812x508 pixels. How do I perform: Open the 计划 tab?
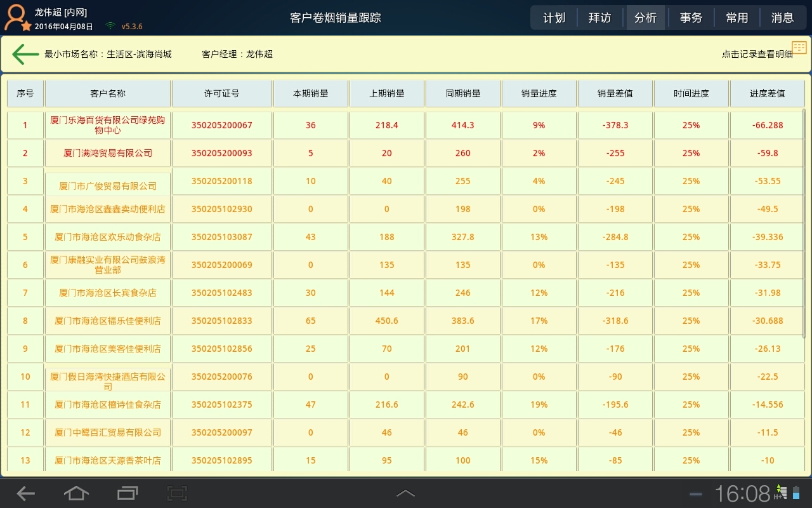554,18
